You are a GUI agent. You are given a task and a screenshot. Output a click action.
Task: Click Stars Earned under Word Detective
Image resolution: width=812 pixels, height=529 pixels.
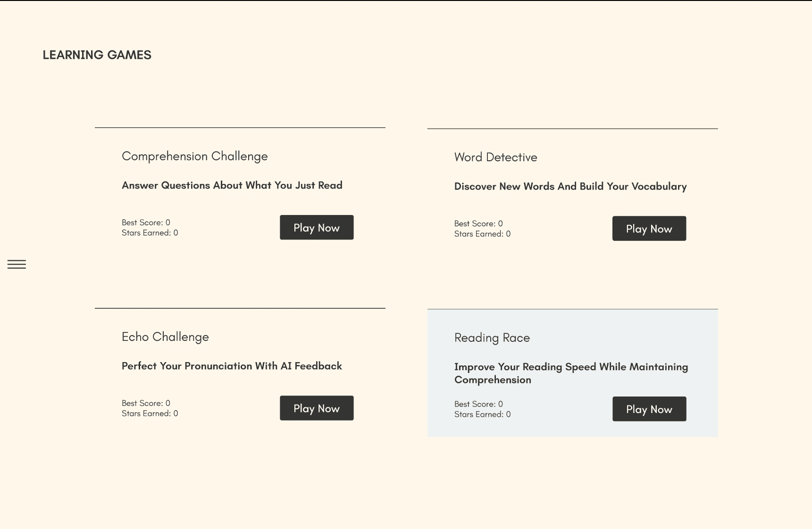point(482,234)
